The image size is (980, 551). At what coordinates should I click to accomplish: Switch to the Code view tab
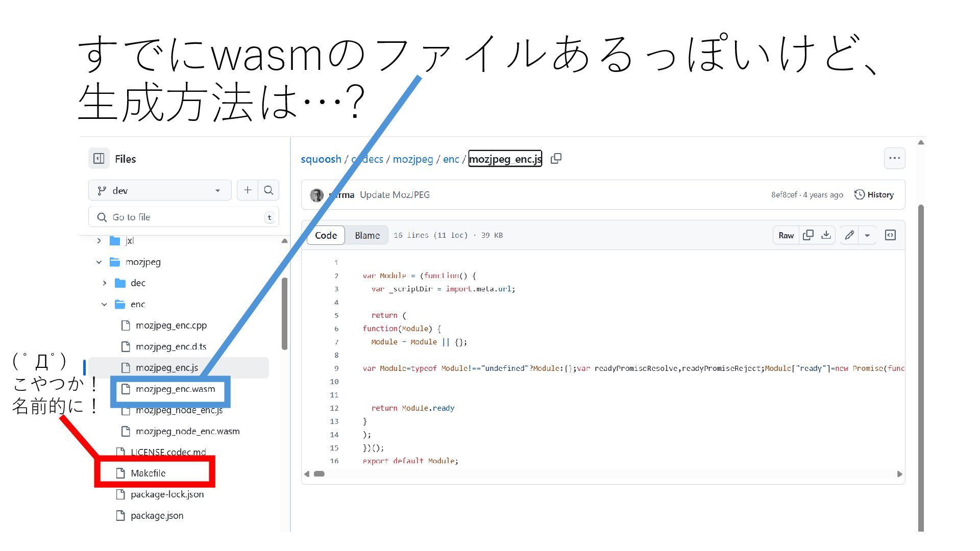pos(326,235)
